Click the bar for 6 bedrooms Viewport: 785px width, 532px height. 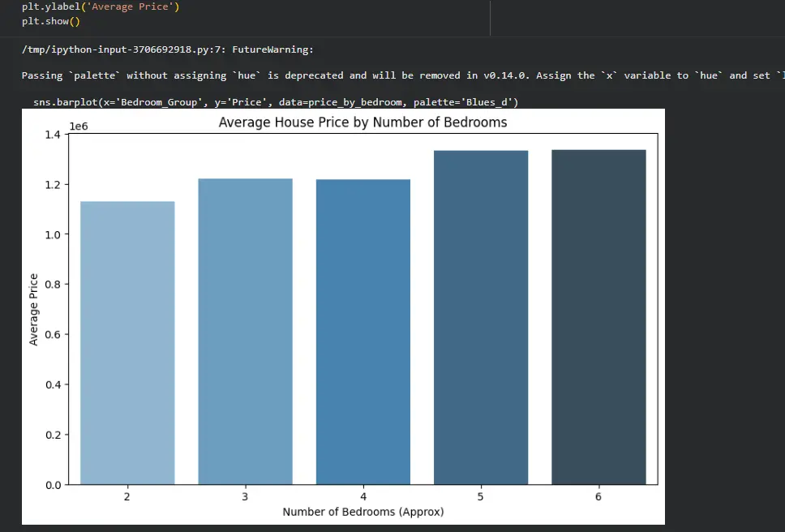[x=598, y=317]
